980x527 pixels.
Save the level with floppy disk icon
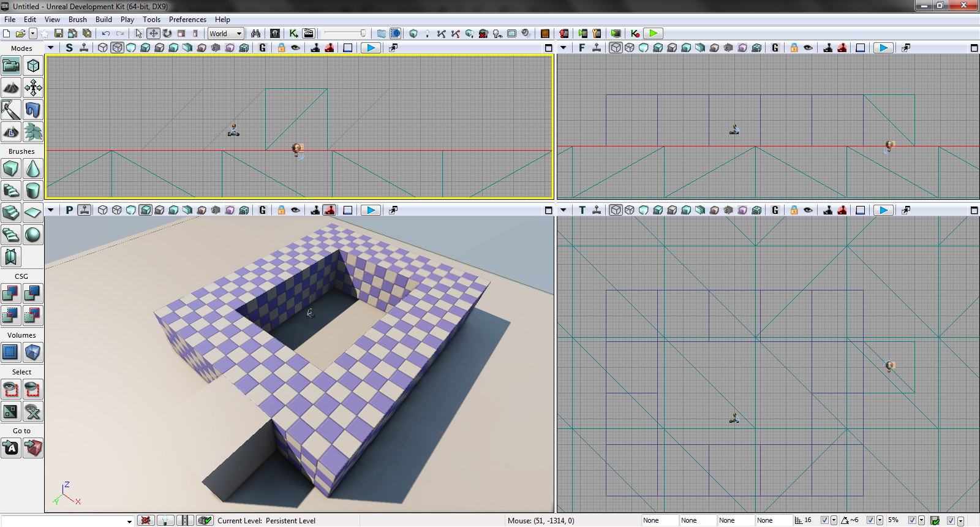[59, 34]
